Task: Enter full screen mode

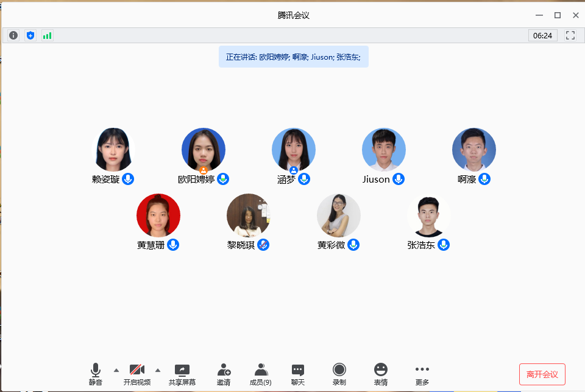Action: coord(570,35)
